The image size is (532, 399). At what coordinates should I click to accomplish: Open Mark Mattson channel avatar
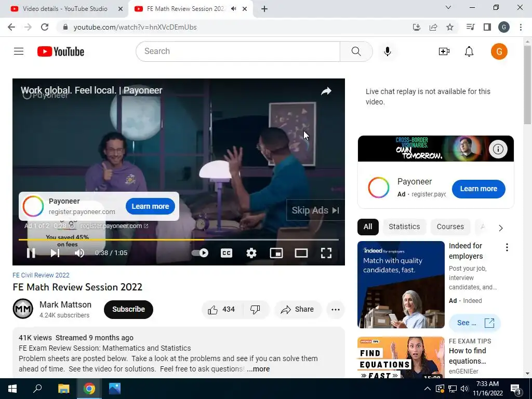23,309
